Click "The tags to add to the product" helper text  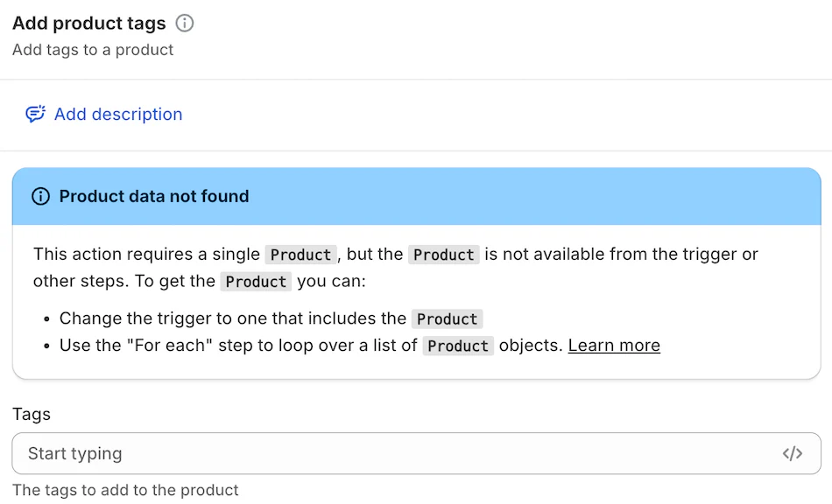click(125, 490)
